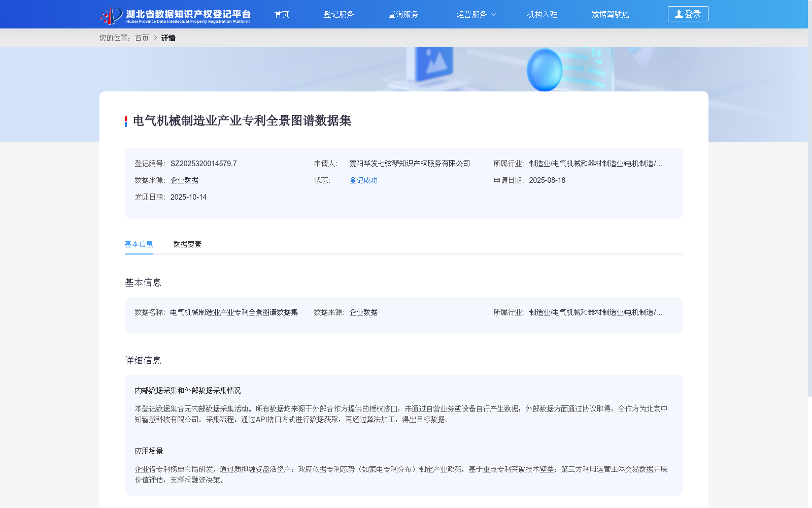Click application date 2025-08-18
812x508 pixels.
click(x=547, y=180)
